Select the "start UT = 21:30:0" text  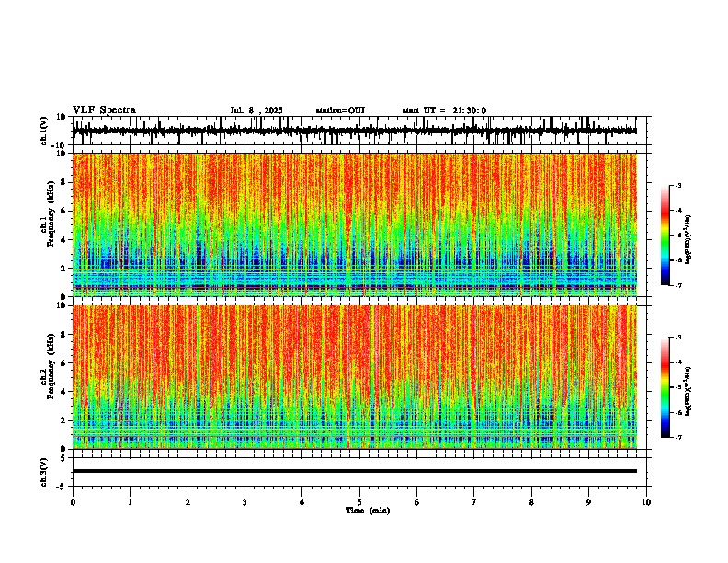[444, 110]
